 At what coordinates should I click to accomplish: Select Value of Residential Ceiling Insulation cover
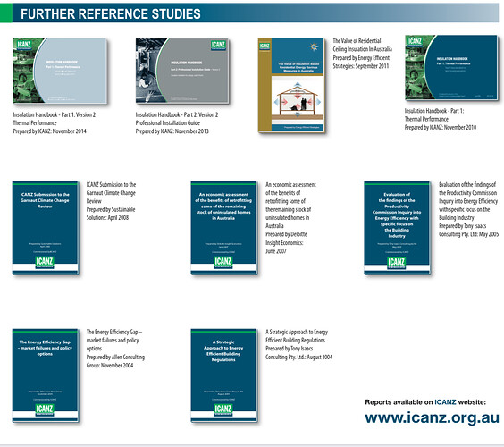291,85
